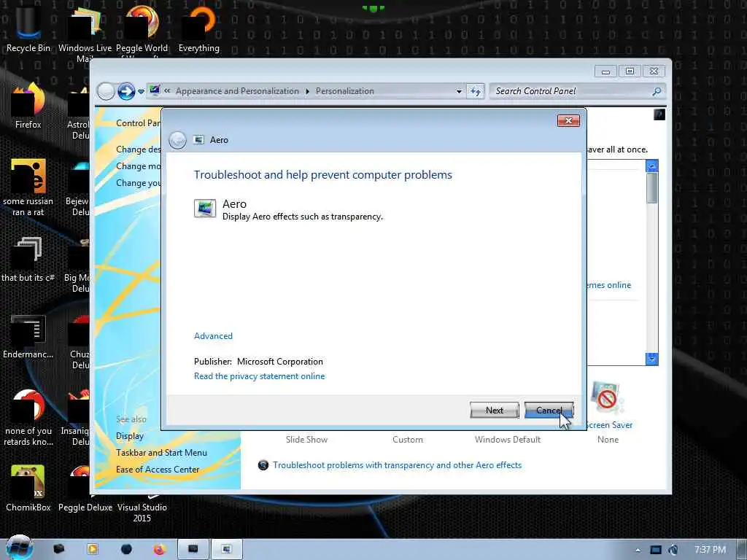Click the Screen Saver link
Viewport: 747px width, 560px height.
609,425
